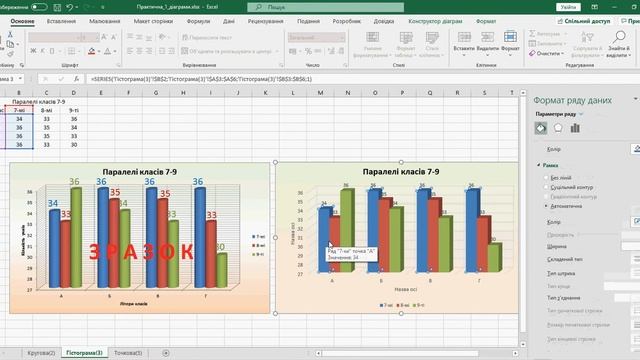
Task: Click the Font Color A icon
Action: click(x=107, y=51)
